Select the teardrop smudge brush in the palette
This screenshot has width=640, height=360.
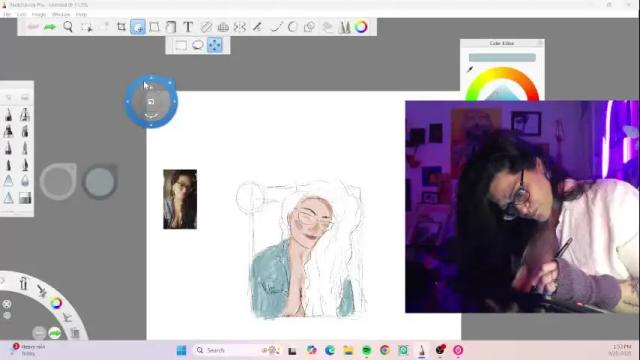click(x=25, y=181)
